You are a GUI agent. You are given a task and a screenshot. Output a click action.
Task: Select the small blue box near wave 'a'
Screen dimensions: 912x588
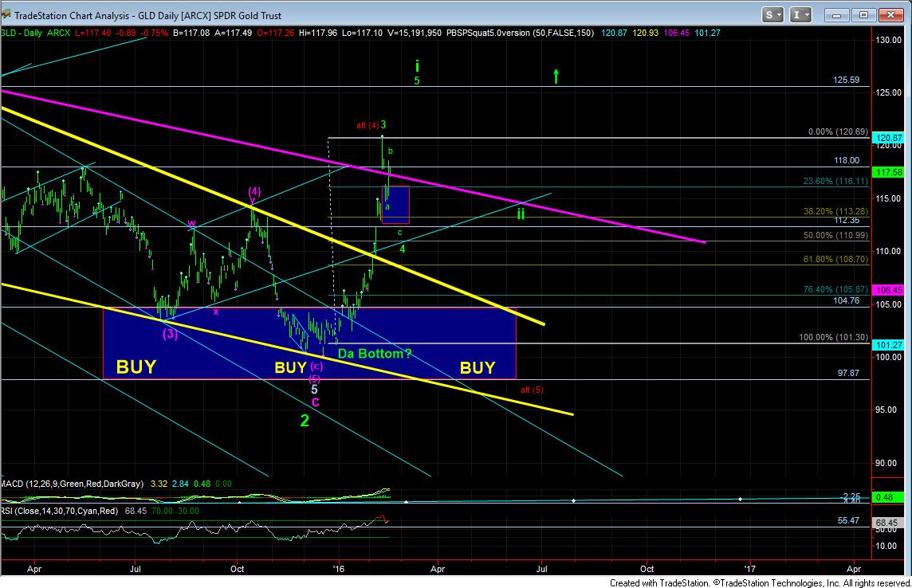395,205
